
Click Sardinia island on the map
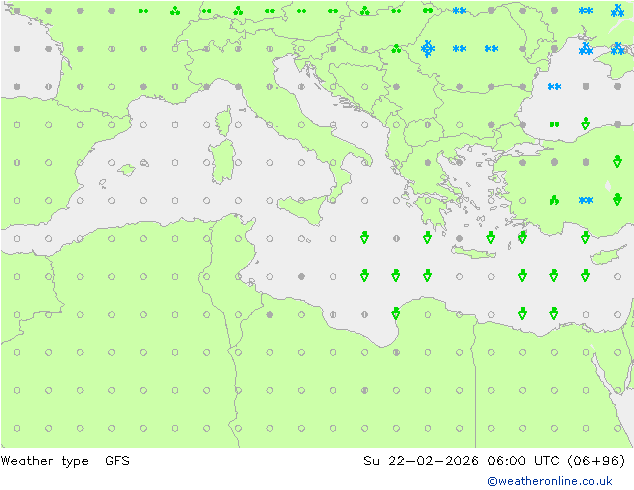[222, 161]
